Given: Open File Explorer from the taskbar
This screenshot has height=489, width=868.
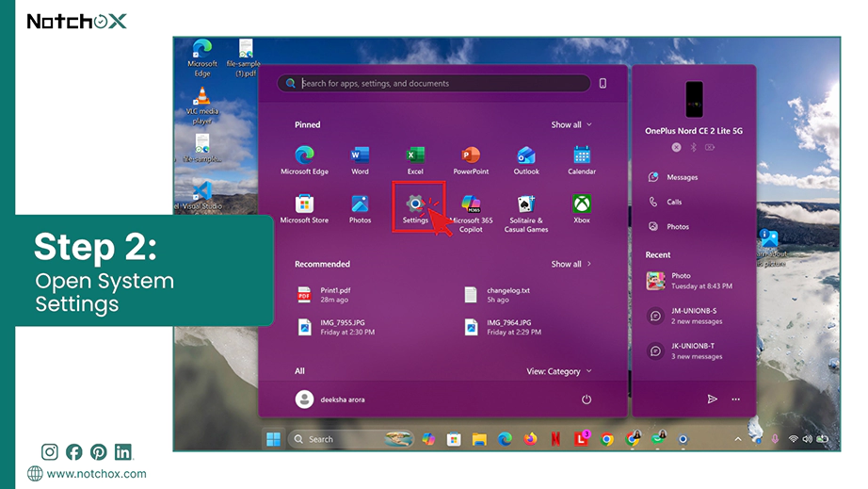Looking at the screenshot, I should click(479, 439).
